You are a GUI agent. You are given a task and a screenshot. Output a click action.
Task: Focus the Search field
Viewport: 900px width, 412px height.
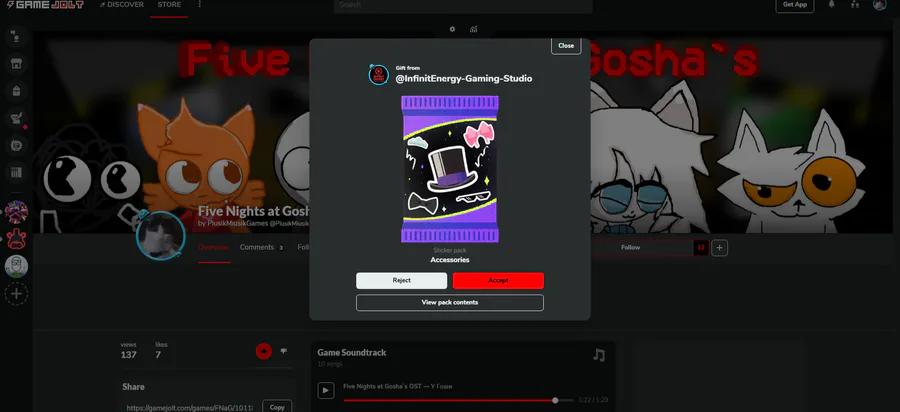click(x=463, y=5)
